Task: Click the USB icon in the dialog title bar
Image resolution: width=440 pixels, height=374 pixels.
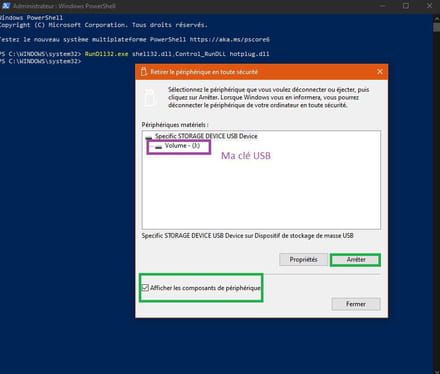Action: pyautogui.click(x=144, y=72)
